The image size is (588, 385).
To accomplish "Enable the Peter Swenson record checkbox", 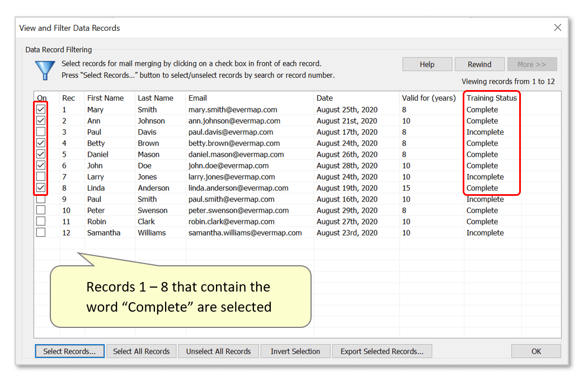I will click(41, 210).
